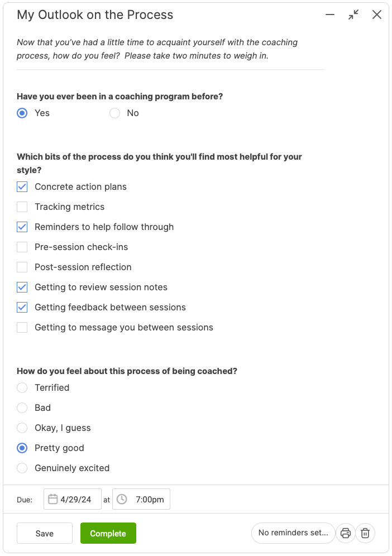This screenshot has height=556, width=392.
Task: Uncheck Concrete action plans
Action: coord(22,187)
